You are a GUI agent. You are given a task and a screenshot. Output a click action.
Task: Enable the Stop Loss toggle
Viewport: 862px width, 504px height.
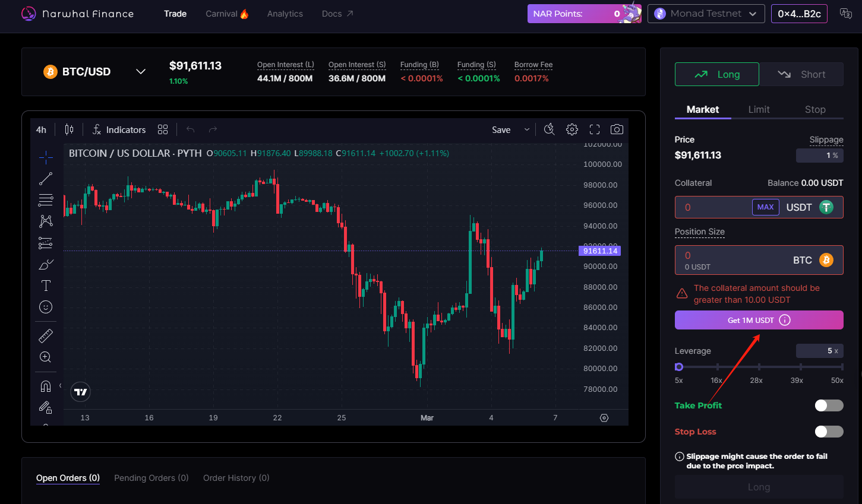(829, 432)
